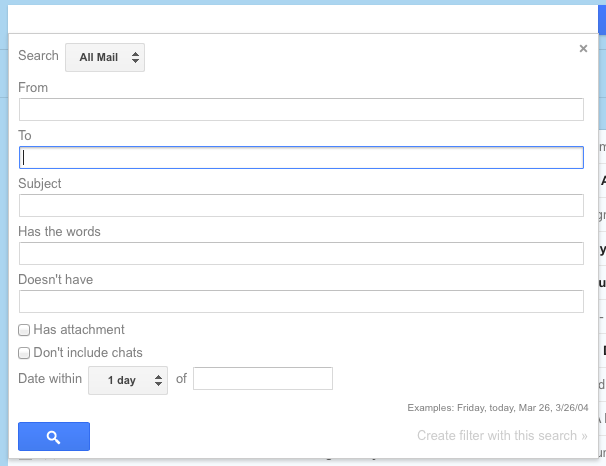
Task: Click the 'Don't include chats' label text
Action: (x=88, y=353)
